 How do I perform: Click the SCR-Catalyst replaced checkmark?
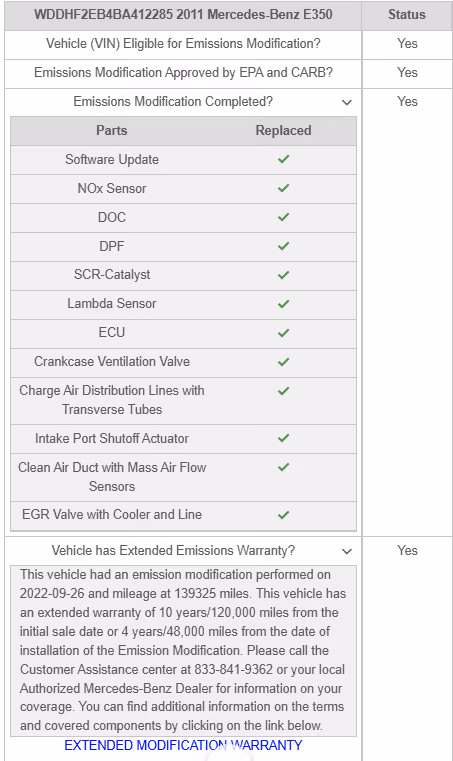click(x=284, y=275)
